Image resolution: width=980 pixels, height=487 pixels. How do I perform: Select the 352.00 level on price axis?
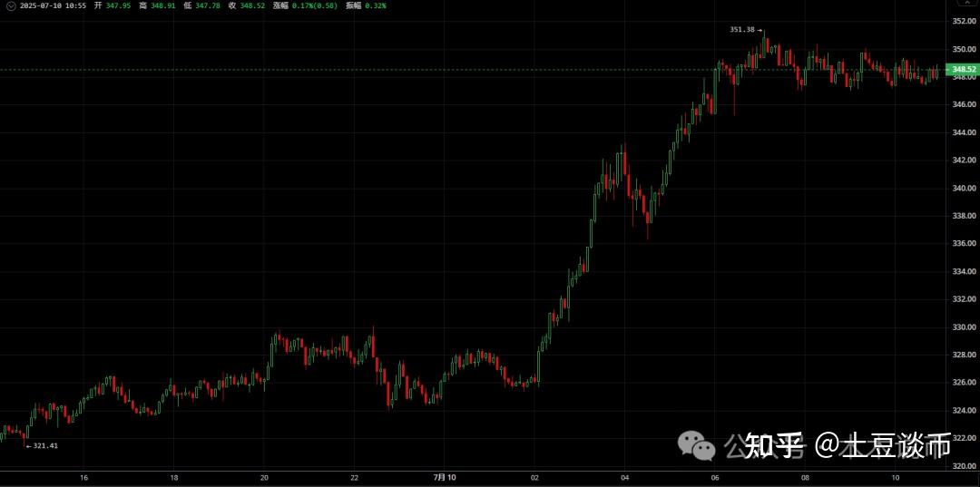[x=963, y=21]
